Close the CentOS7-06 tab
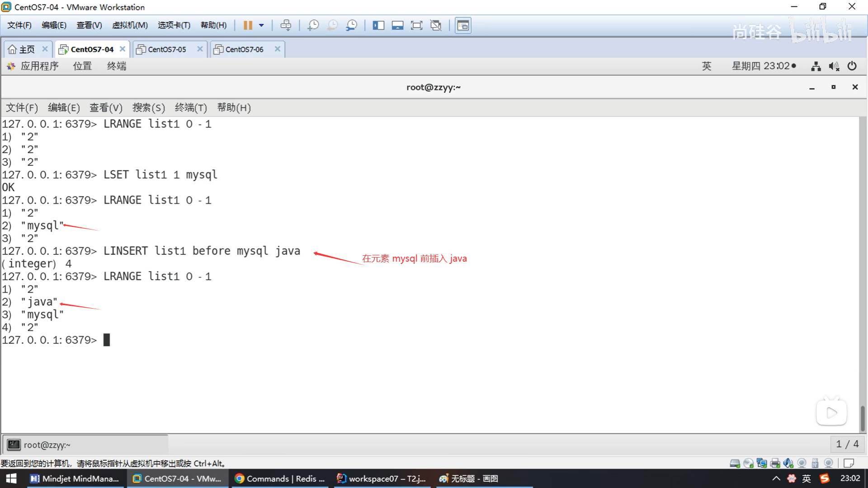868x488 pixels. (278, 49)
